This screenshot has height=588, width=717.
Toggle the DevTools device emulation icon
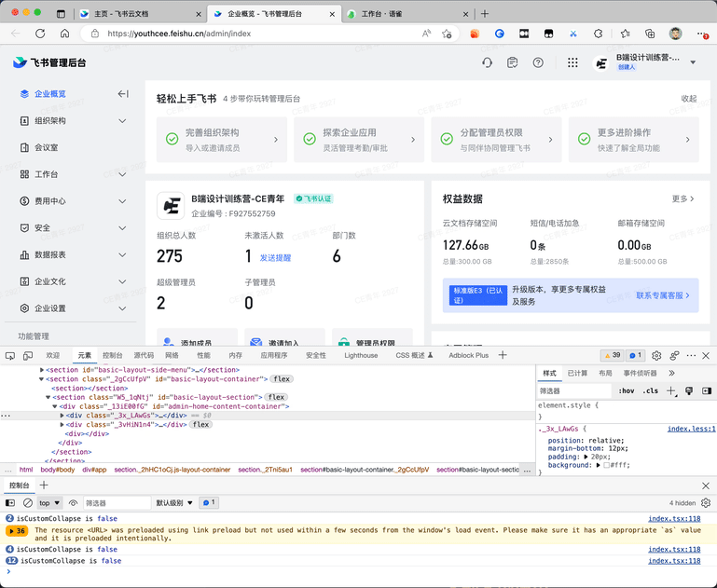[28, 355]
